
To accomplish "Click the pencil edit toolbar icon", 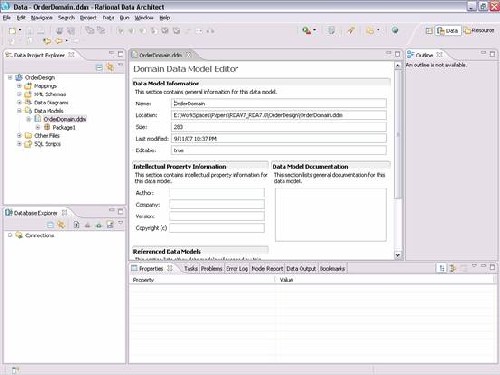I will pyautogui.click(x=350, y=31).
